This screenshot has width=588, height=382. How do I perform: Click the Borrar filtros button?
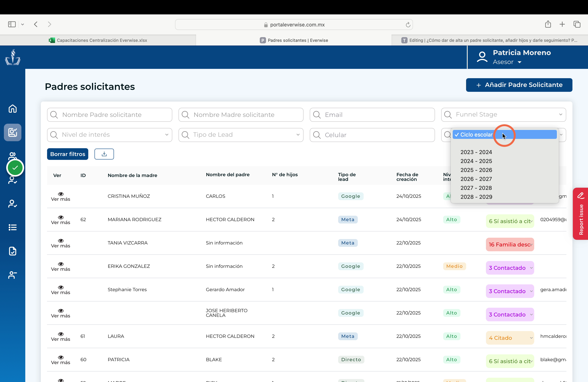coord(67,154)
